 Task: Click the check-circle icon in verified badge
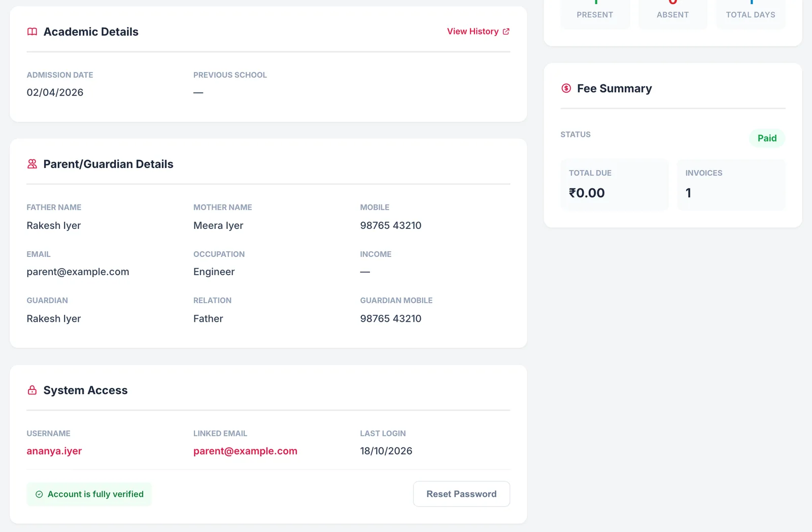coord(39,494)
